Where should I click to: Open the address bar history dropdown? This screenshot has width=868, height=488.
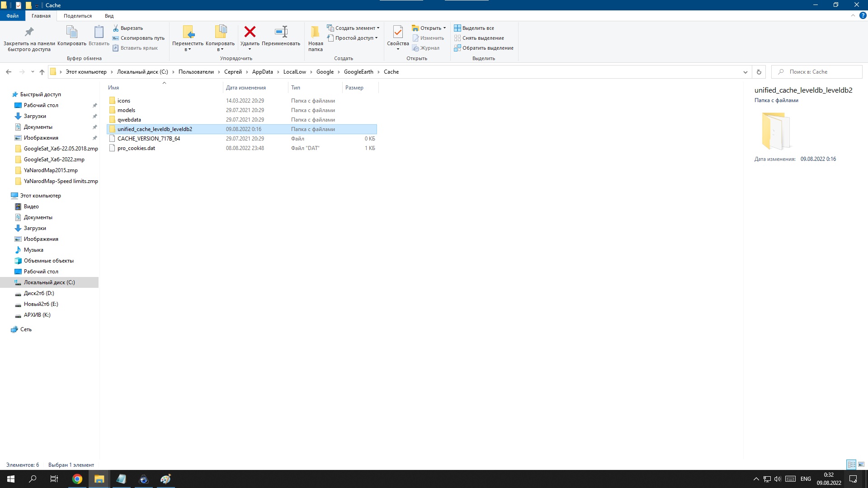pyautogui.click(x=745, y=72)
